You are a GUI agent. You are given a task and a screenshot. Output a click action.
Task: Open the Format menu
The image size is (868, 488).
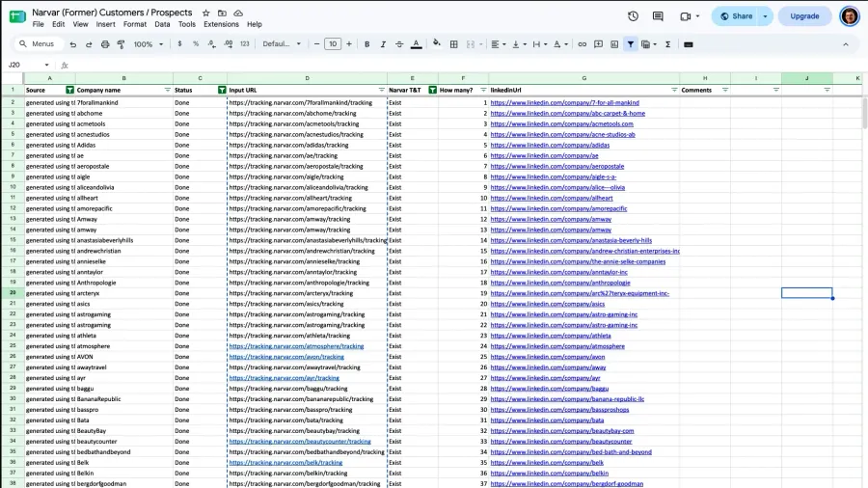134,24
